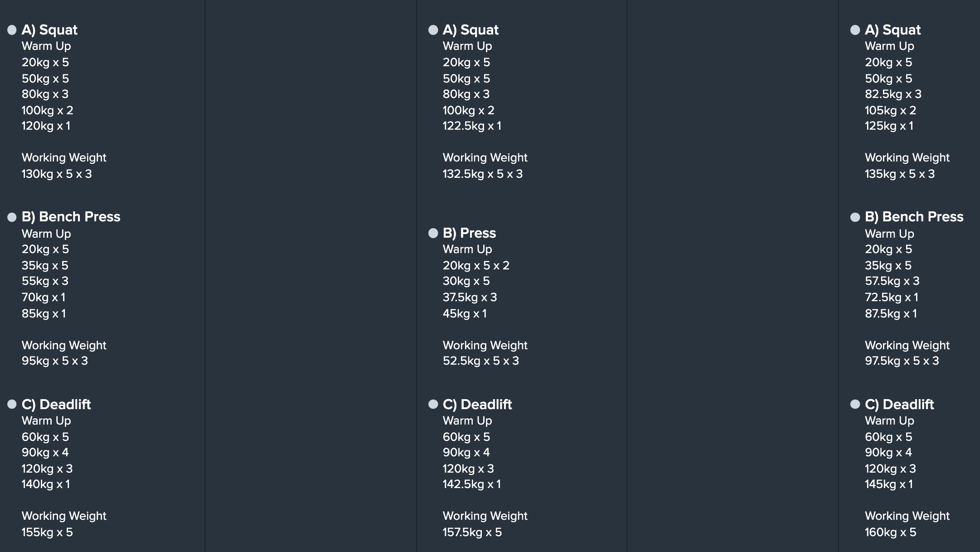The image size is (980, 552).
Task: Click the 97.5kg x 5 x 3 bench working set
Action: point(902,361)
